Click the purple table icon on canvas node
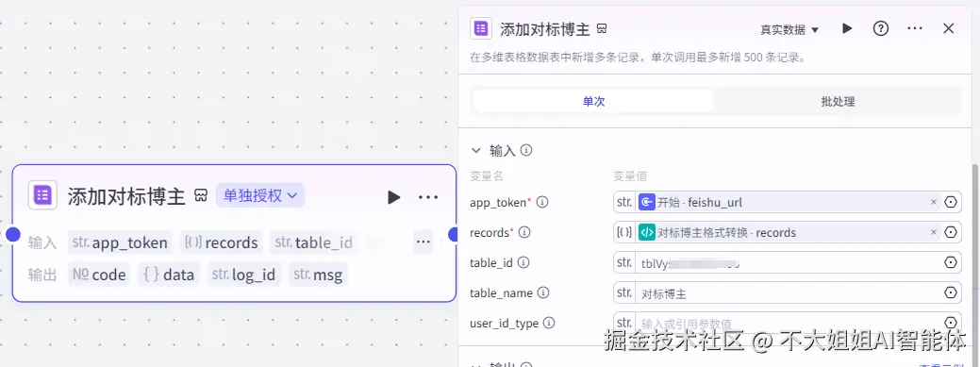 42,195
